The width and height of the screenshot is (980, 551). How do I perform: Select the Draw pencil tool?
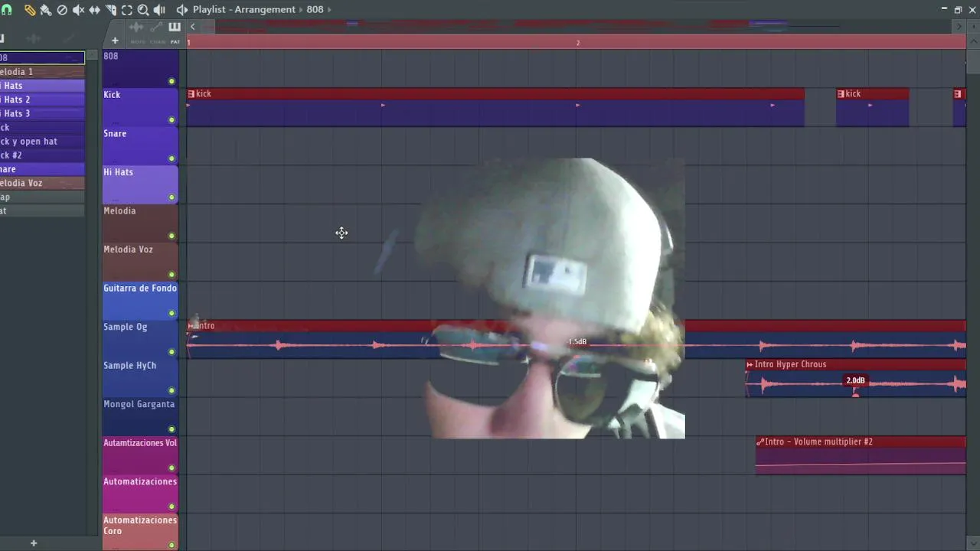coord(30,10)
